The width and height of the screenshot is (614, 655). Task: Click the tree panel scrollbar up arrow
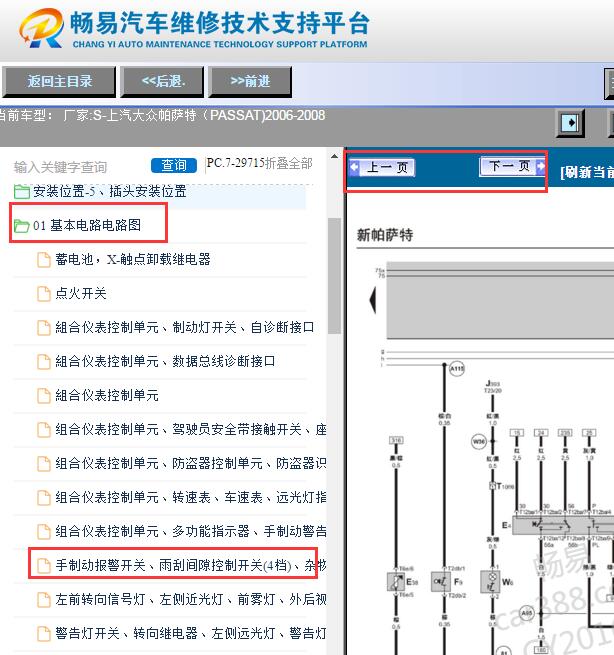pos(334,157)
